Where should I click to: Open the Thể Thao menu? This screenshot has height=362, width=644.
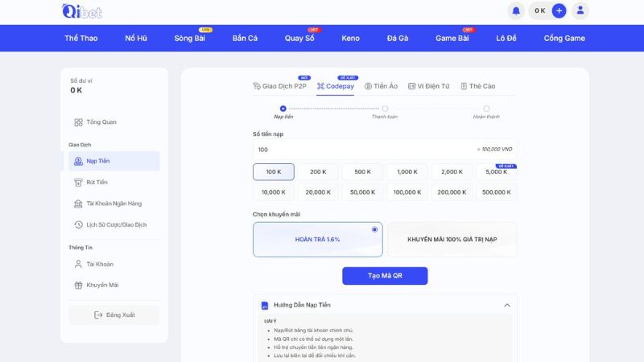(x=81, y=38)
